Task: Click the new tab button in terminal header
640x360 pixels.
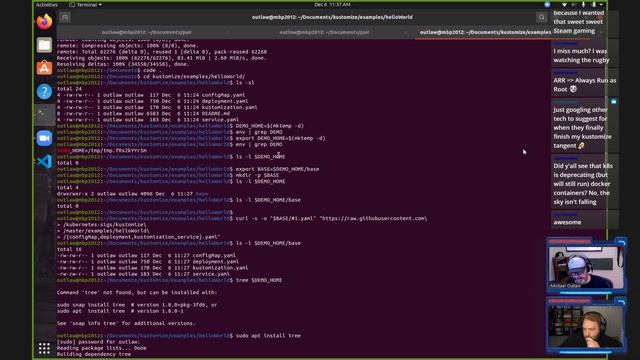Action: point(65,17)
